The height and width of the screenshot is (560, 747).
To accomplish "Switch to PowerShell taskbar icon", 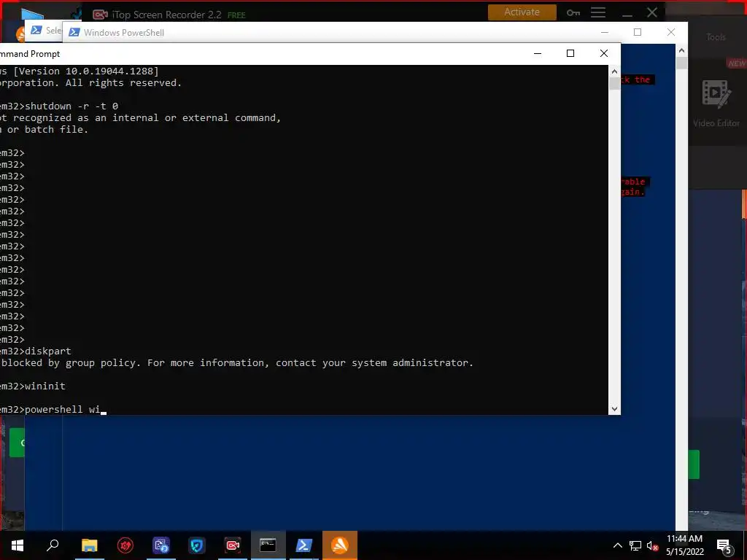I will (x=304, y=545).
